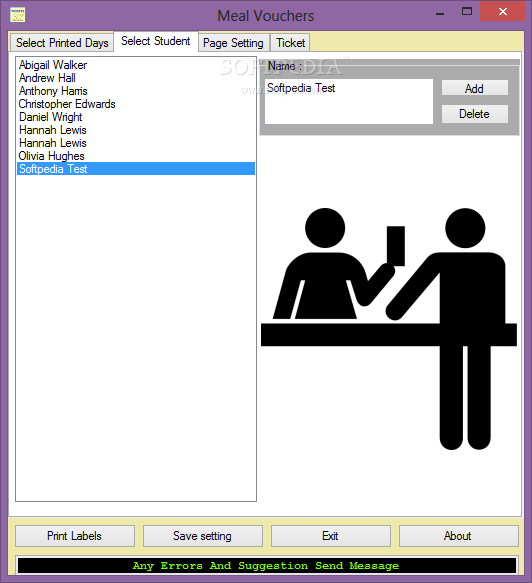Screen dimensions: 532x583
Task: Minimize the Meal Vouchers window
Action: [440, 13]
